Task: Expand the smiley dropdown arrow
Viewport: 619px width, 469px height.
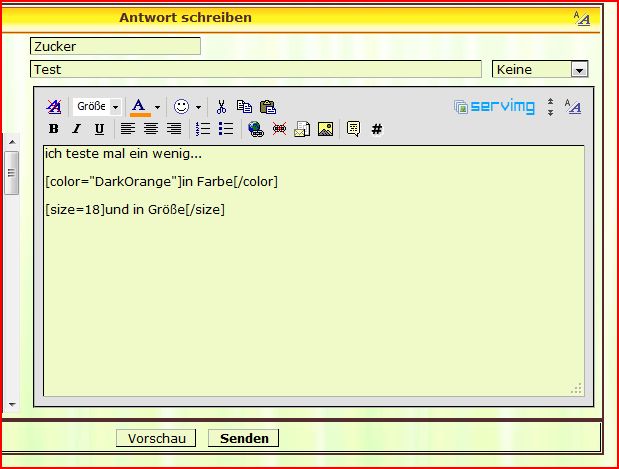Action: (198, 107)
